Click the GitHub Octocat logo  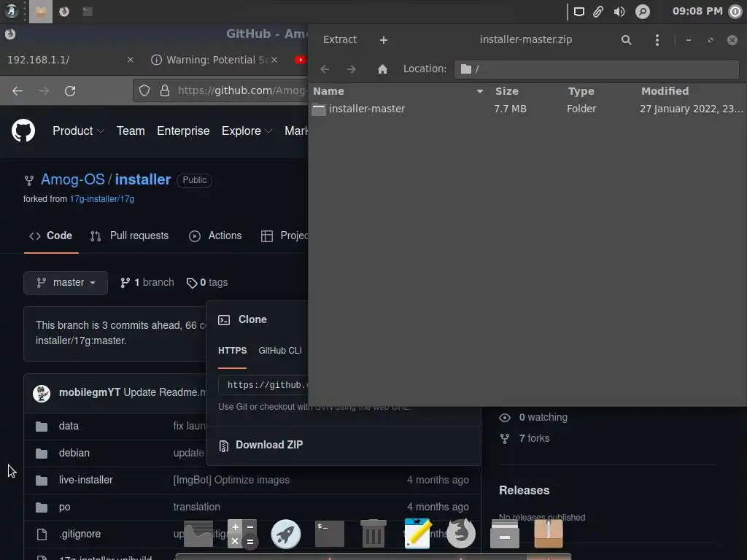point(23,131)
